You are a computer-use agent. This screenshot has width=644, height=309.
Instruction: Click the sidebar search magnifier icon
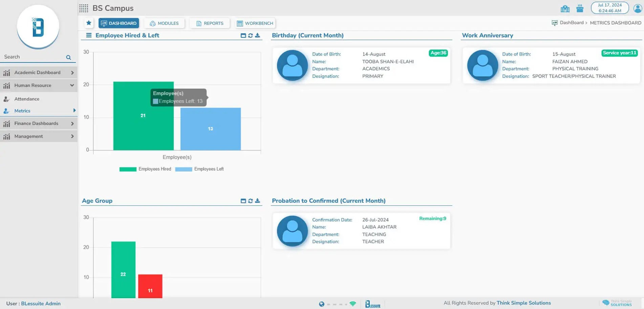(68, 57)
